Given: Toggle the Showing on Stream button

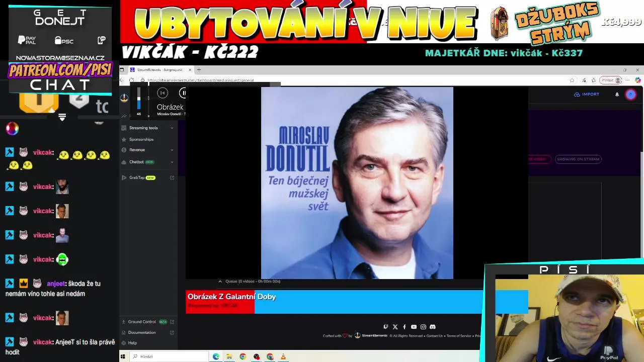Looking at the screenshot, I should [578, 159].
